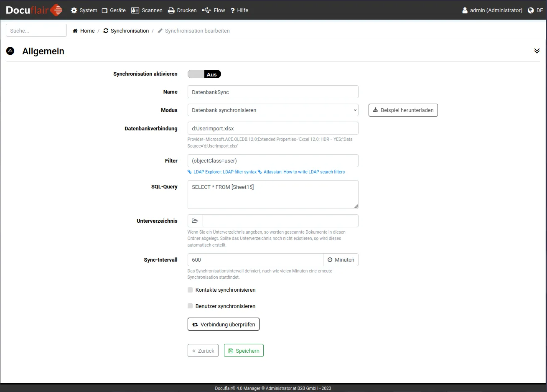Collapse the Allgemein section with double chevron
The width and height of the screenshot is (547, 392).
tap(537, 51)
